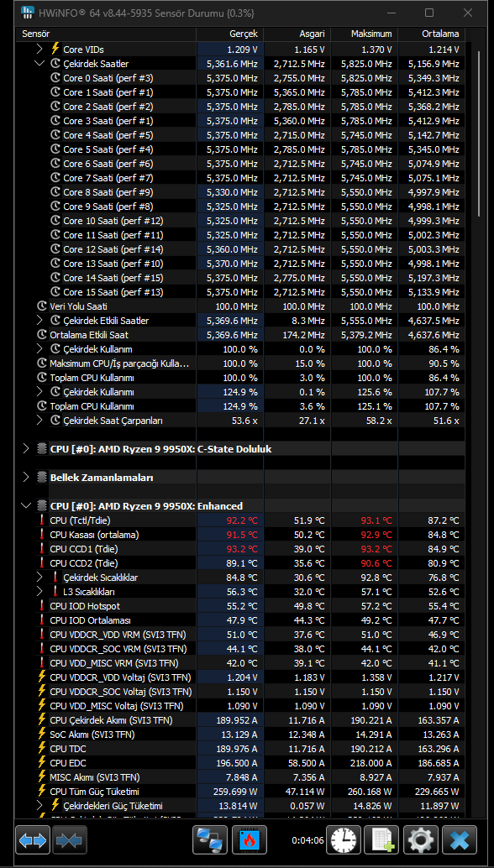This screenshot has height=868, width=494.
Task: Click the clock icon of Core 15 Saati
Action: point(55,292)
